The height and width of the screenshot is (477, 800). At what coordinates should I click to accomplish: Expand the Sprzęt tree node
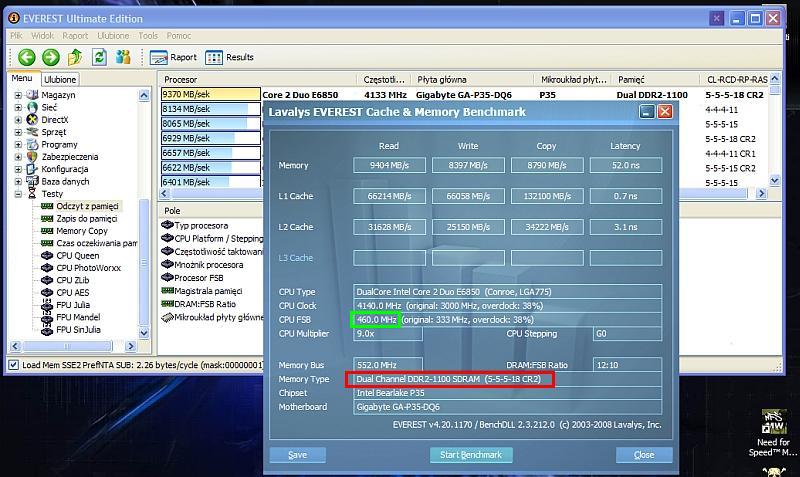[18, 132]
